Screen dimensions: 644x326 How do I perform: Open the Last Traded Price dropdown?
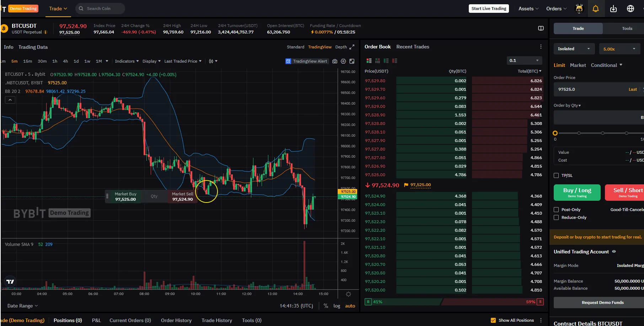183,61
